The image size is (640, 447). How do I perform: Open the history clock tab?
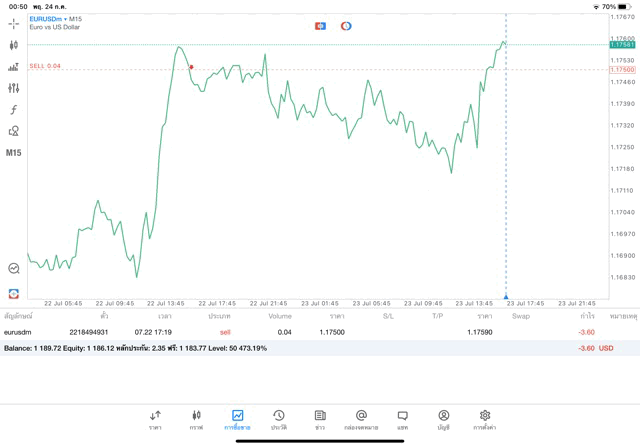coord(278,419)
